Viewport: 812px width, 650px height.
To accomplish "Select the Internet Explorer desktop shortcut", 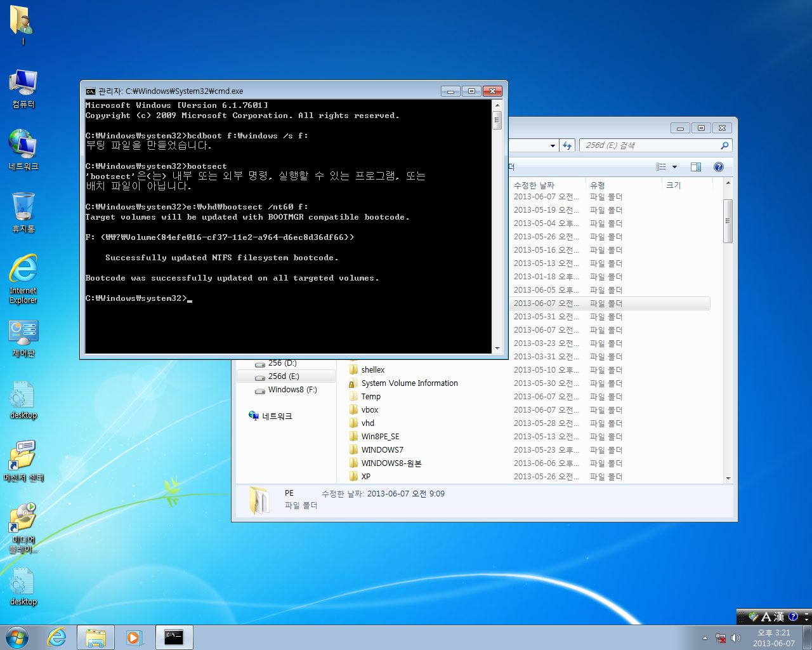I will (23, 279).
